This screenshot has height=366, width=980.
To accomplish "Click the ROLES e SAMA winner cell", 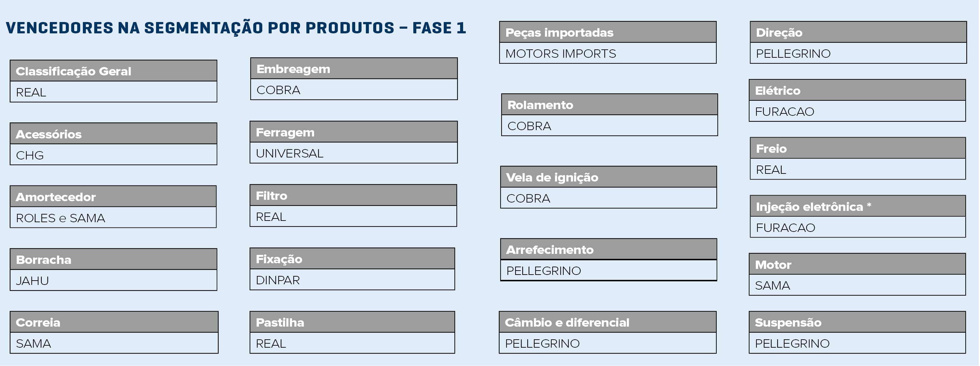I will pyautogui.click(x=113, y=218).
